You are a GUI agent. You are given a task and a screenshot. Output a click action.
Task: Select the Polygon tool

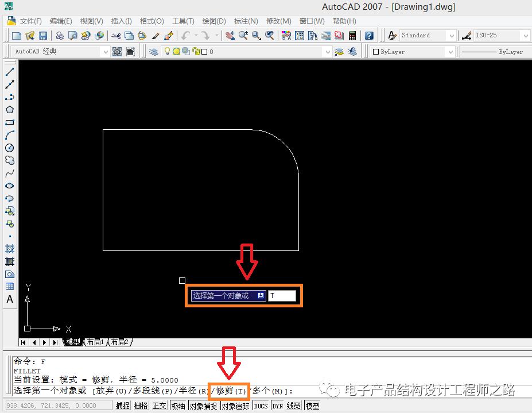(x=10, y=110)
